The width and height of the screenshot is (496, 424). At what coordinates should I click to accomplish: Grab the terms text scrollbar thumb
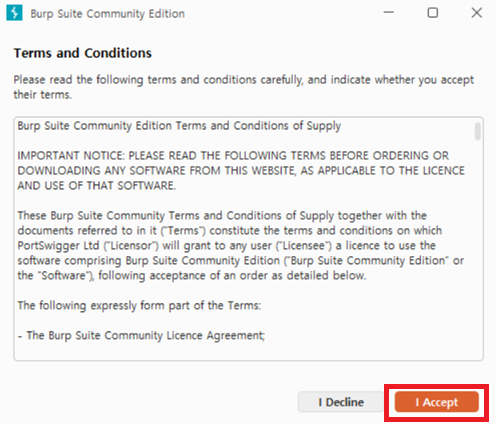point(478,131)
